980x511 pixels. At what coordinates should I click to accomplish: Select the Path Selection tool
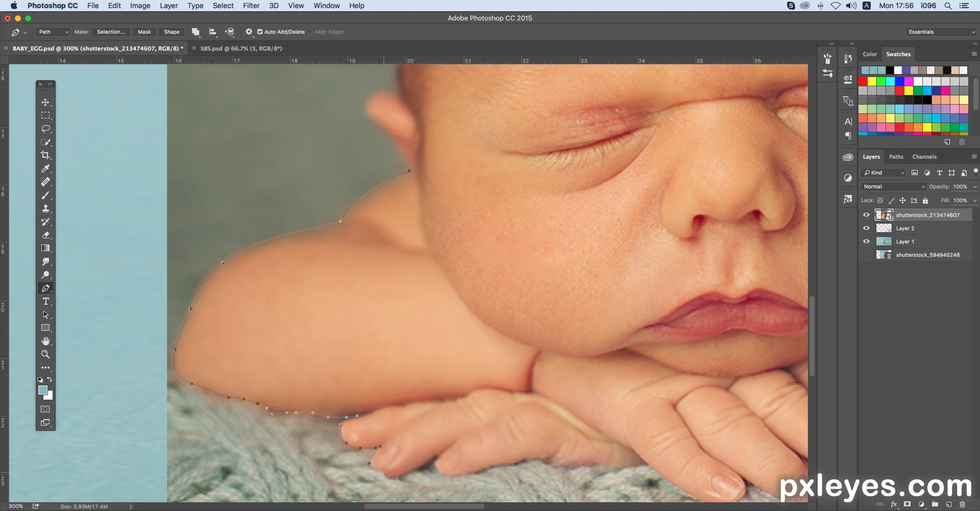(45, 315)
